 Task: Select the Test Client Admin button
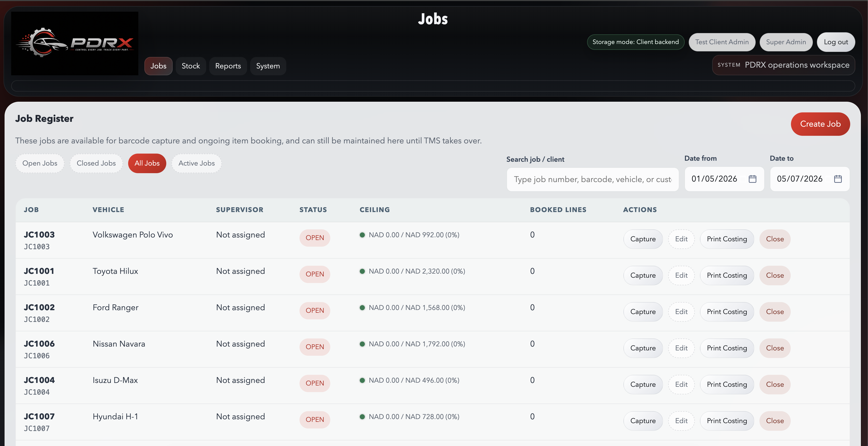(722, 42)
